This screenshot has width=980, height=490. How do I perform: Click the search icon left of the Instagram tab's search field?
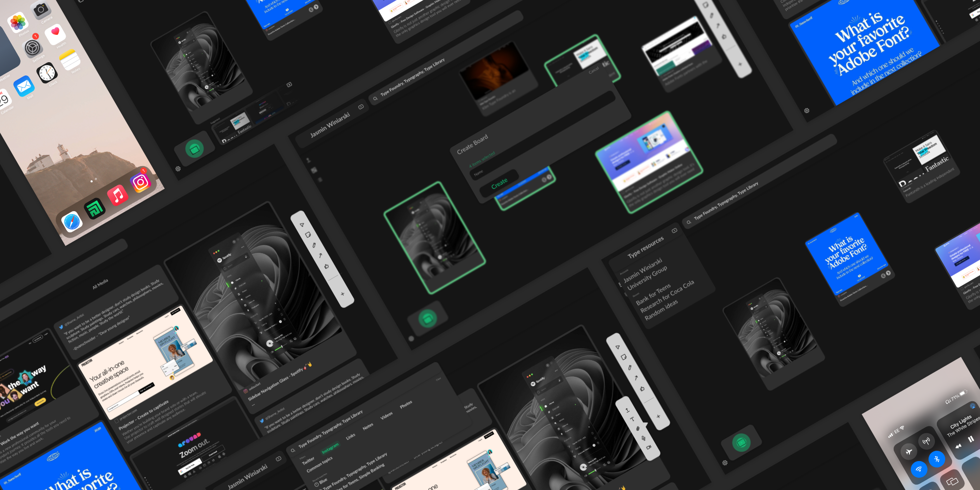293,450
